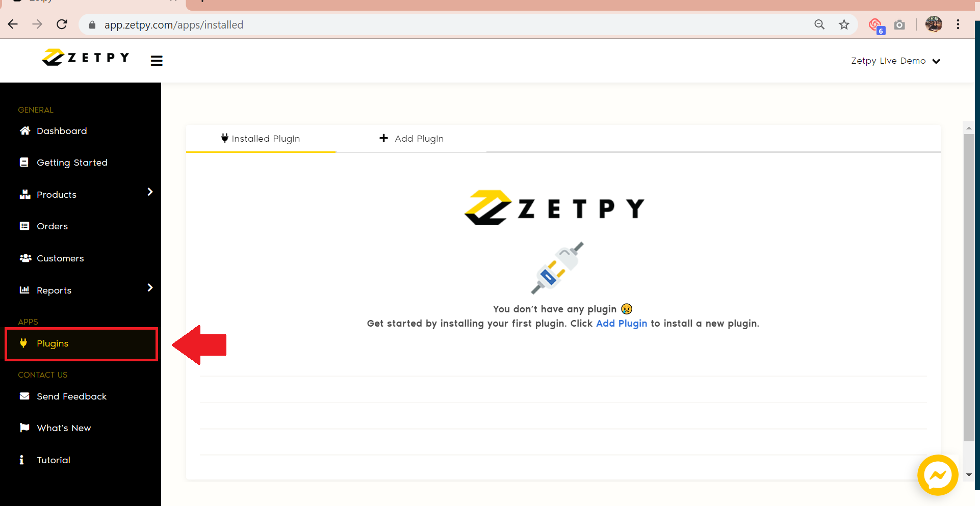
Task: Open the Reports sidebar link
Action: [54, 290]
